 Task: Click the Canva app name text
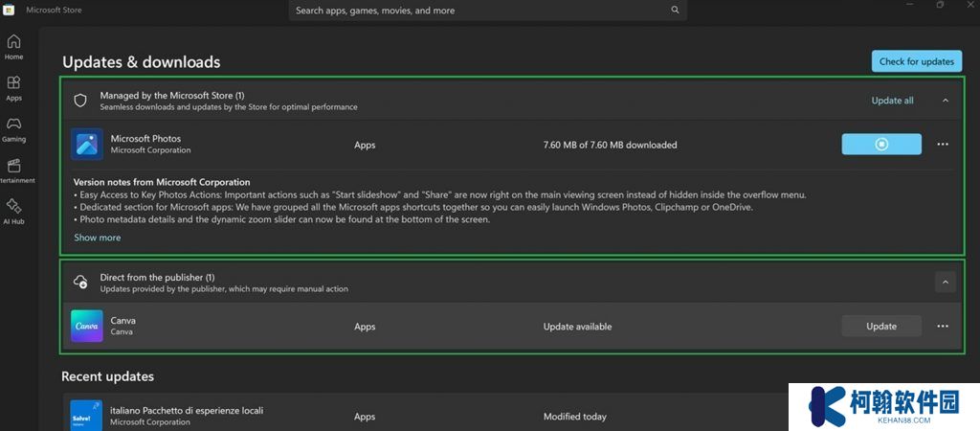123,320
